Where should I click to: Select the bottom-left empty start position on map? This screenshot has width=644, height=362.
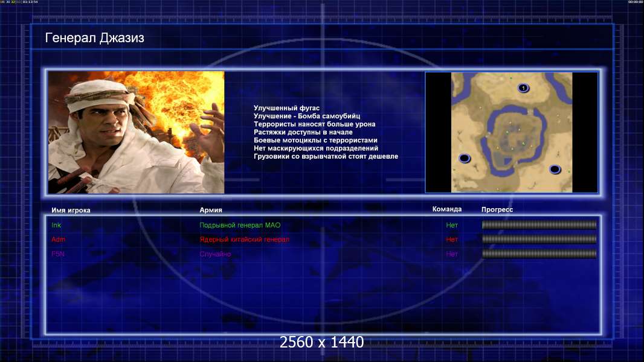coord(465,158)
